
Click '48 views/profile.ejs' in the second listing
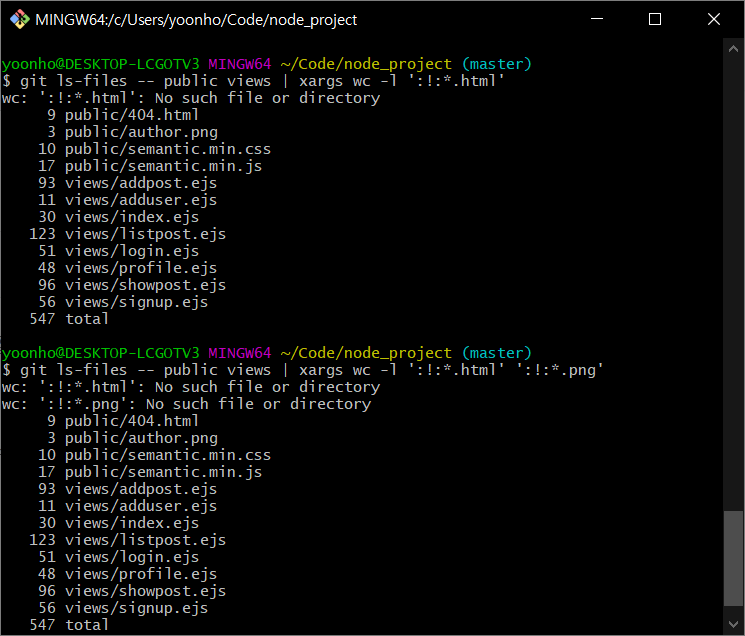coord(127,574)
